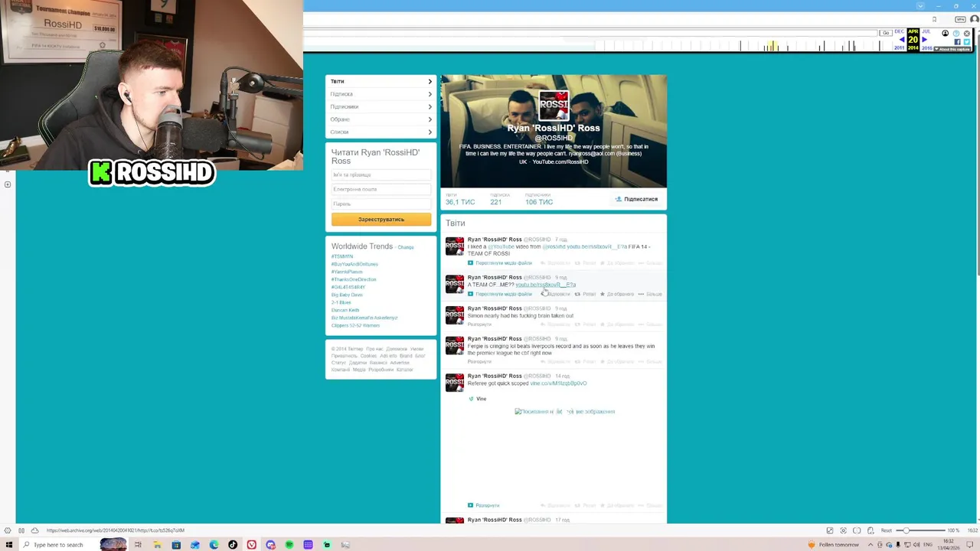Open the Duncan Keith trend
Image resolution: width=980 pixels, height=551 pixels.
345,310
